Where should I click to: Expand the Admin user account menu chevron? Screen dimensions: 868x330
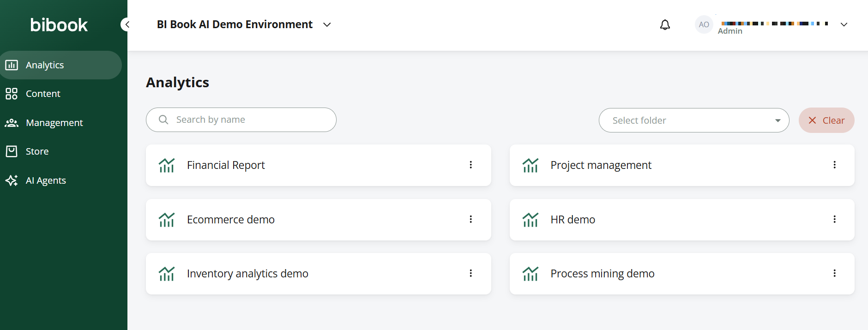[x=844, y=24]
